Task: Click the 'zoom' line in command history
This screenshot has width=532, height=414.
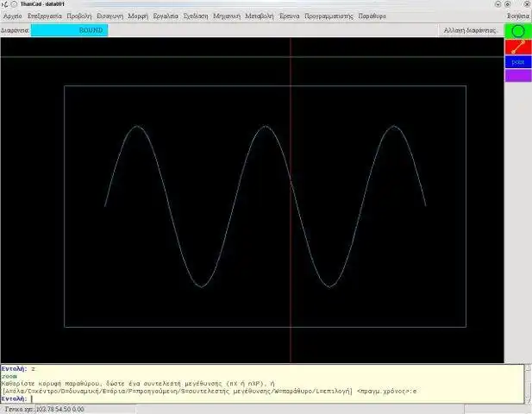Action: [9, 376]
